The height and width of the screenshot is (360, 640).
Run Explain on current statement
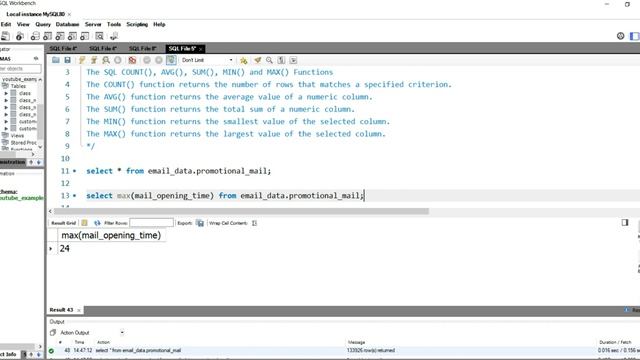[106, 60]
